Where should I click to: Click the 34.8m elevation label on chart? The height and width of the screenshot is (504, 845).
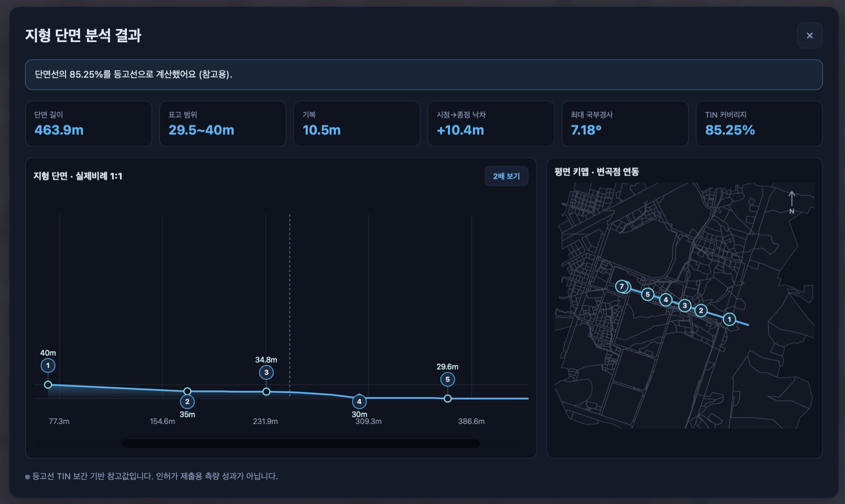[x=266, y=360]
